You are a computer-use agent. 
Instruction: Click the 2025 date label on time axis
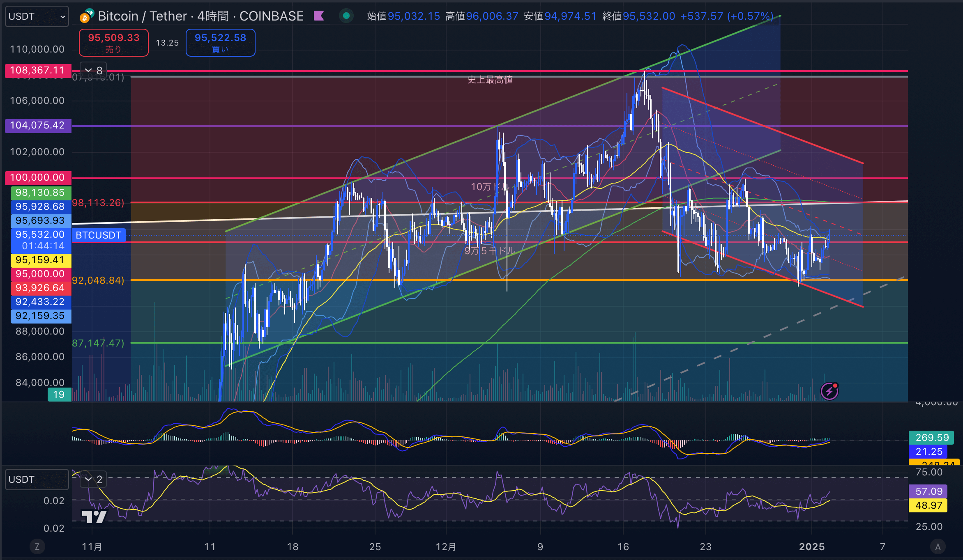[x=812, y=547]
